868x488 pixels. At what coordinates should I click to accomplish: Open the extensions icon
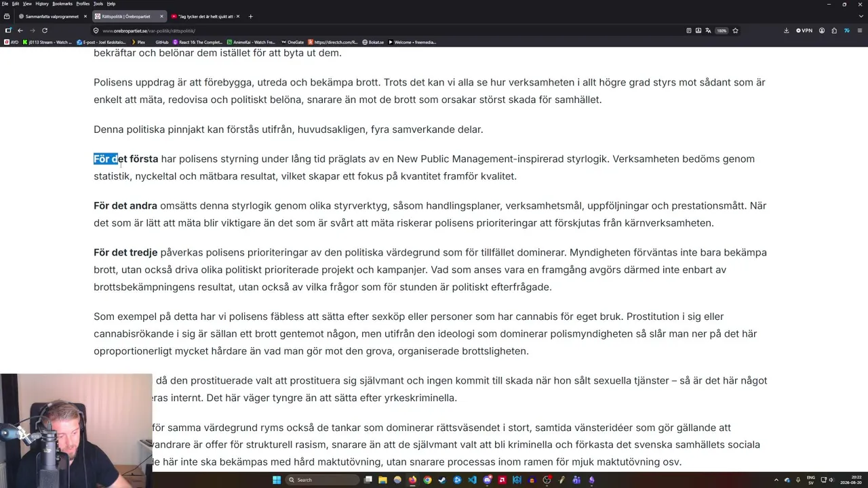(x=834, y=30)
